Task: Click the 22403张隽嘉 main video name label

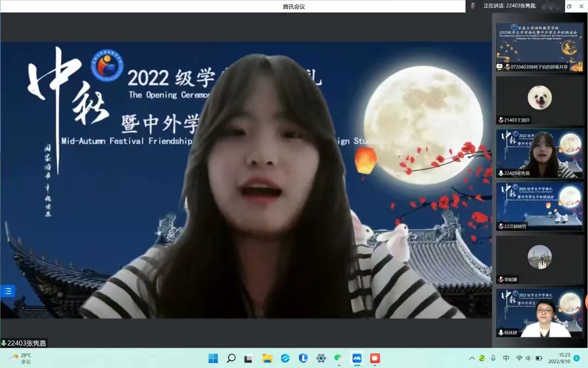Action: (x=26, y=343)
